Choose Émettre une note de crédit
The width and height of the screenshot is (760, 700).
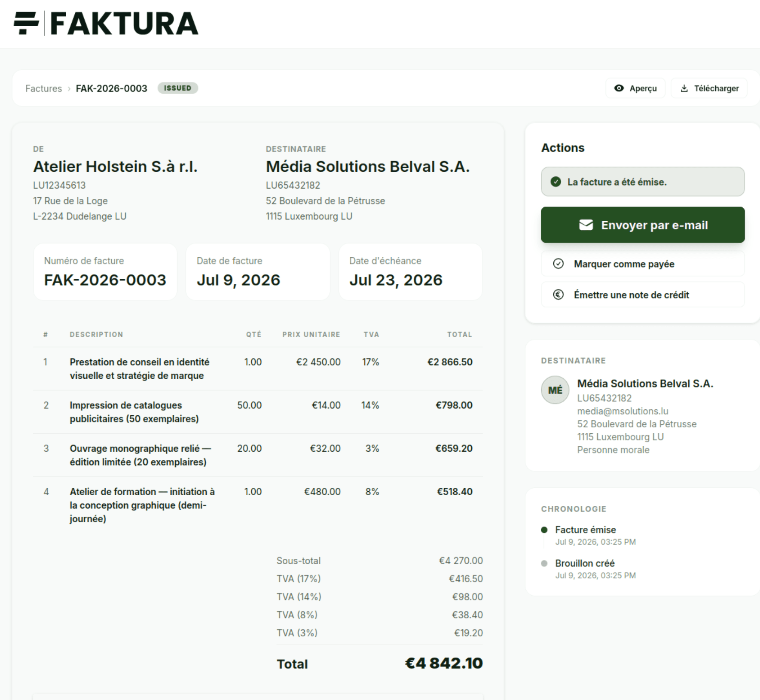click(x=643, y=295)
